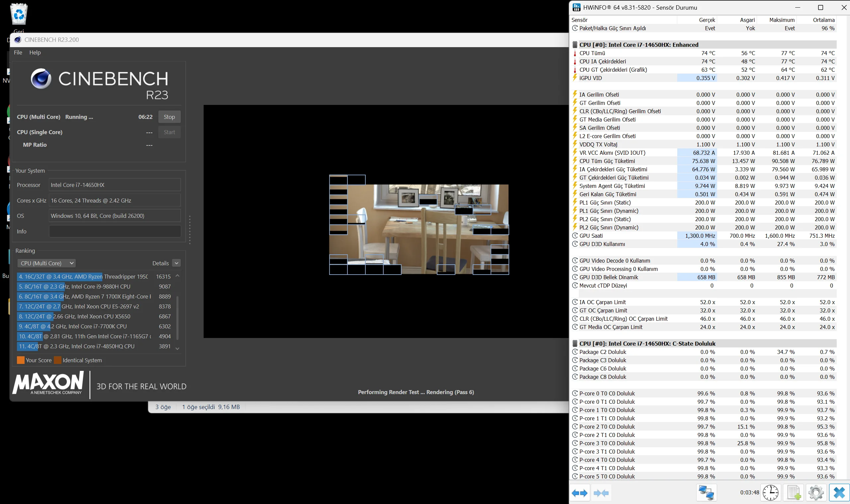850x504 pixels.
Task: Click the Cinebench logo icon in the title bar
Action: (18, 40)
